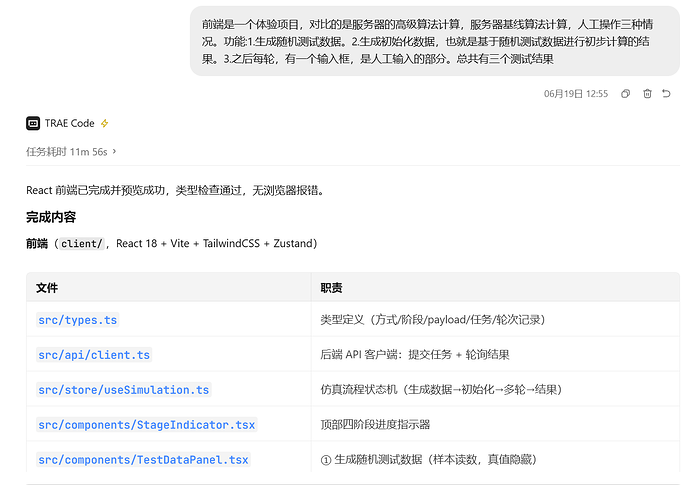Image resolution: width=690 pixels, height=485 pixels.
Task: Delete the message using trash icon
Action: (x=647, y=94)
